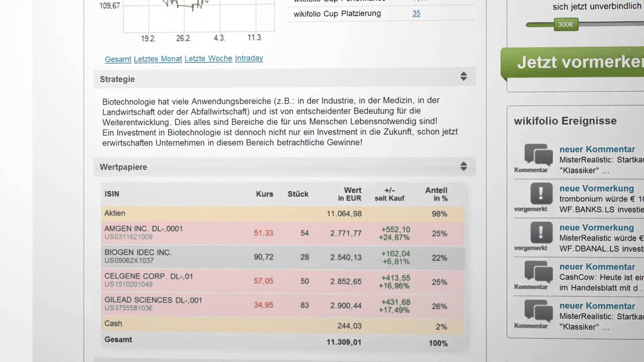Click comment icon next to CashCow entry
This screenshot has width=644, height=362.
pos(538,271)
